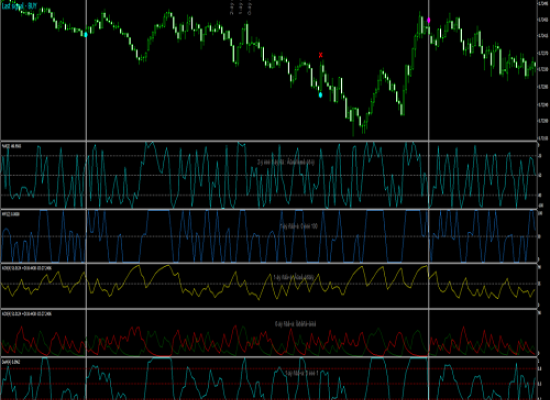Click the indicator name label of red-green panel
The image size is (550, 400).
tap(27, 314)
